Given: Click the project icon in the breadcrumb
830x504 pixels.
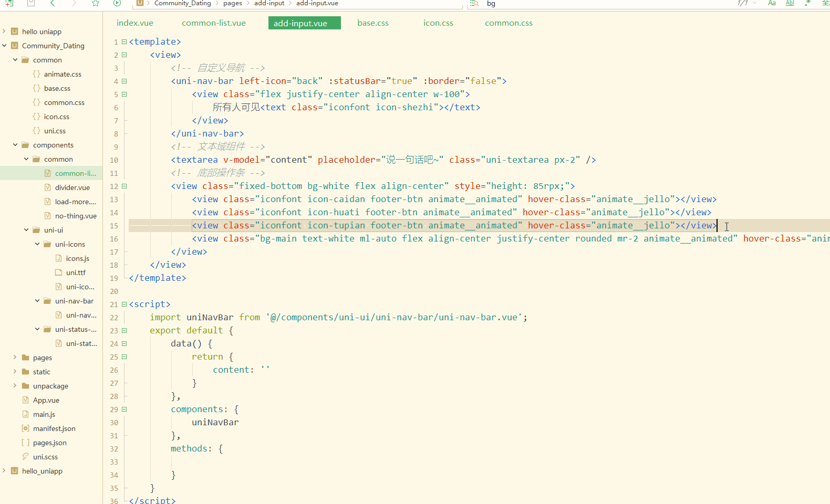Looking at the screenshot, I should click(x=140, y=3).
